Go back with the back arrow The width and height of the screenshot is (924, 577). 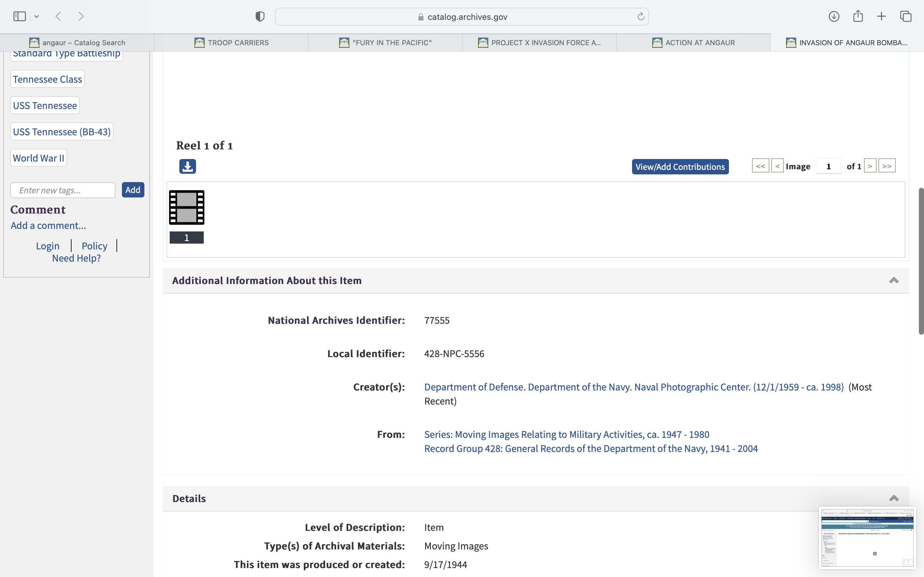(x=58, y=16)
